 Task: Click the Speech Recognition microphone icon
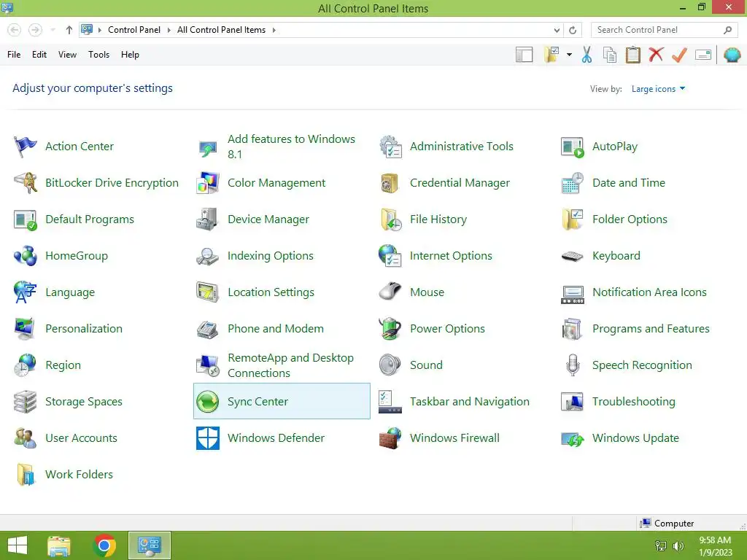click(573, 365)
